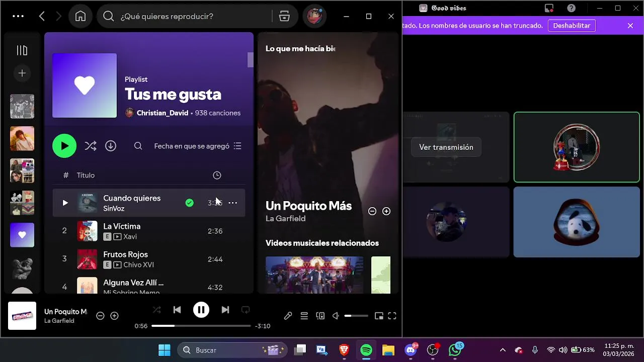The width and height of the screenshot is (644, 362).
Task: Show lyrics with the microphone icon
Action: pos(288,316)
